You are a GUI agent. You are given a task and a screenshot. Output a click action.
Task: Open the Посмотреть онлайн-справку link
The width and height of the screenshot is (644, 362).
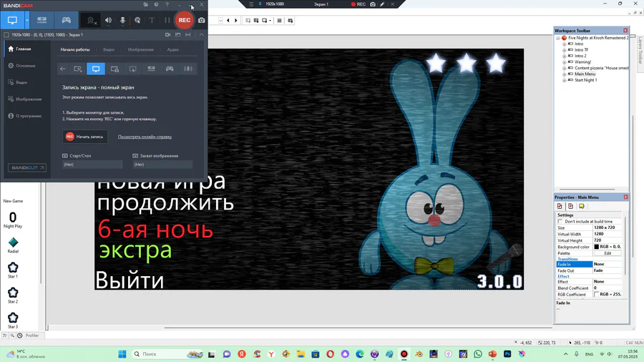click(x=145, y=137)
